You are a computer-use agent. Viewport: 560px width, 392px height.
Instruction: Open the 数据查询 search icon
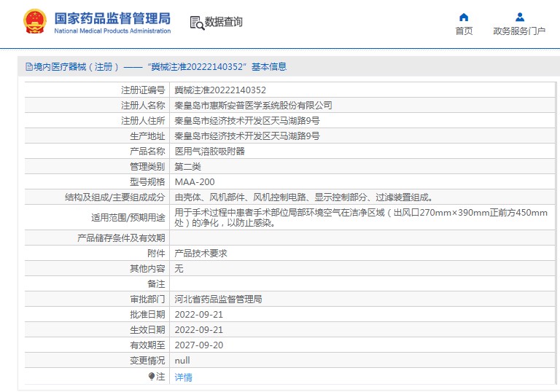(197, 23)
